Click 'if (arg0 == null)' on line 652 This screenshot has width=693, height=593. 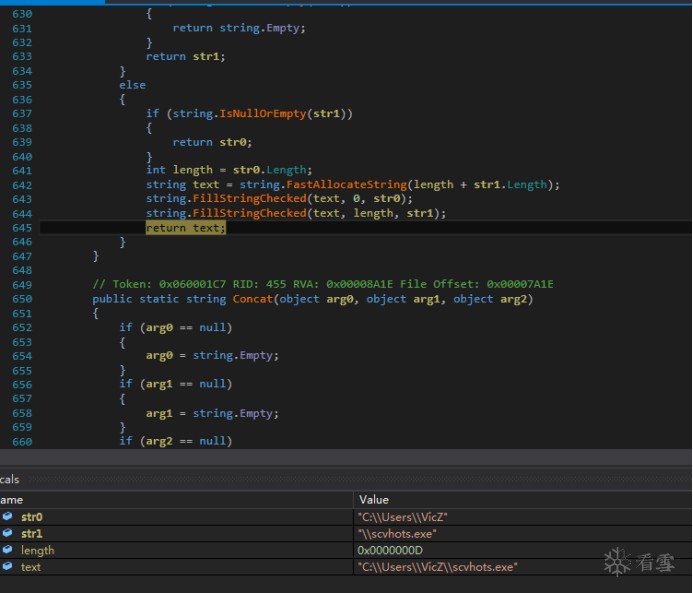(175, 327)
